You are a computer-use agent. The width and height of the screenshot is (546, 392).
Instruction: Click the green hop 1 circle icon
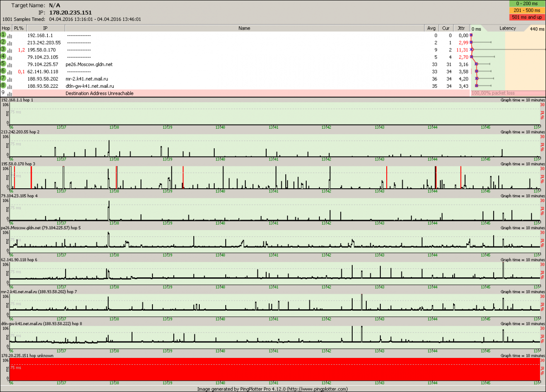(3, 35)
